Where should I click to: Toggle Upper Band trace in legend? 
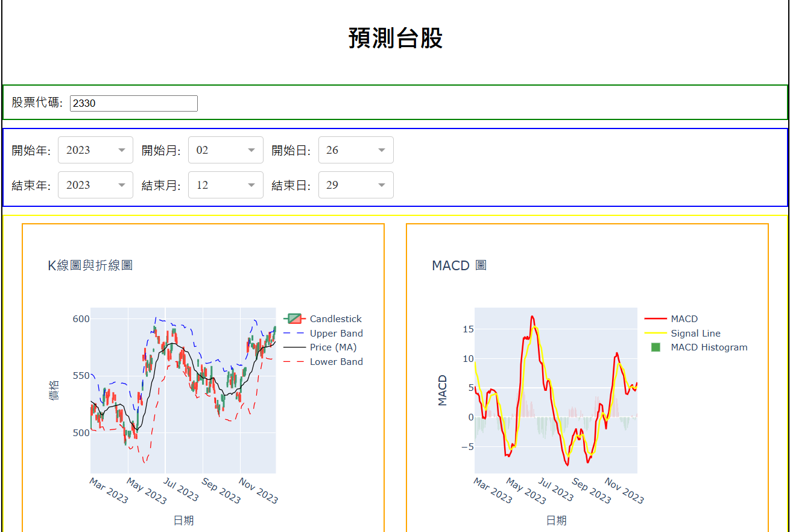pyautogui.click(x=323, y=333)
